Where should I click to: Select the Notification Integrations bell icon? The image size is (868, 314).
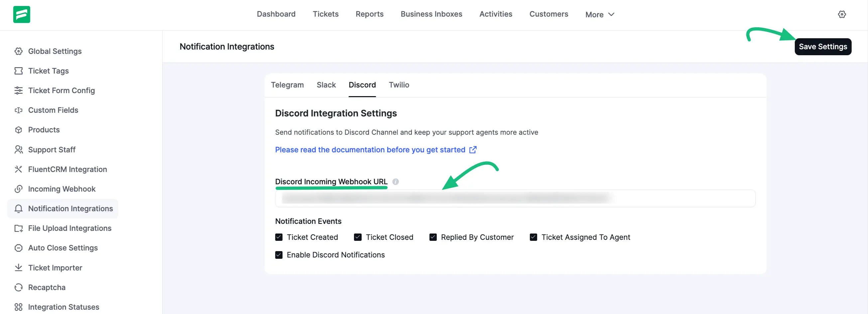tap(19, 209)
